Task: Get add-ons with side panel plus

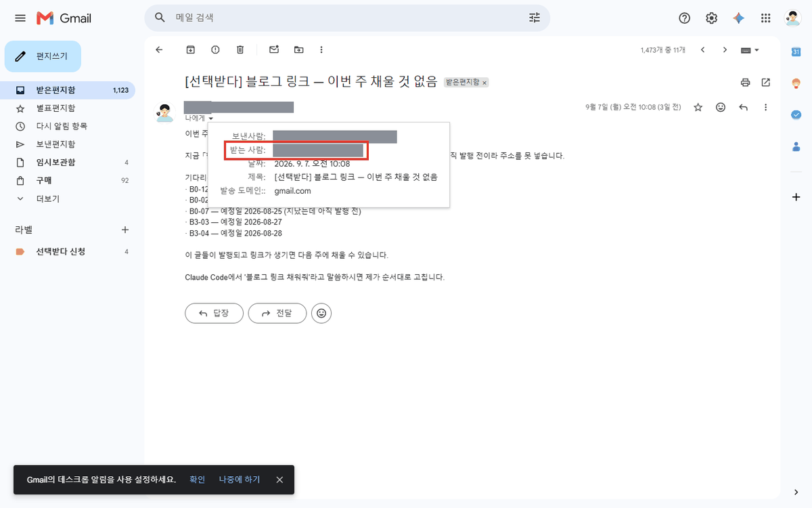Action: 796,196
